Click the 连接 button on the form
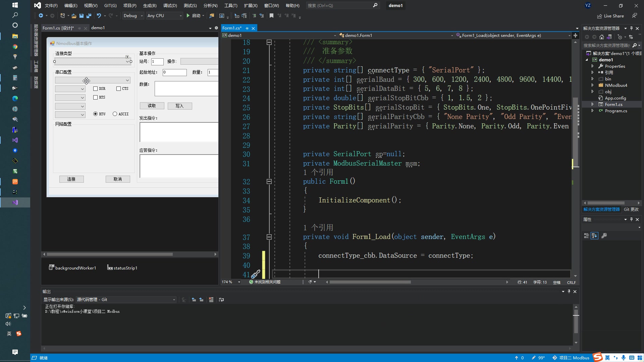Screen dimensions: 644x362 point(71,179)
